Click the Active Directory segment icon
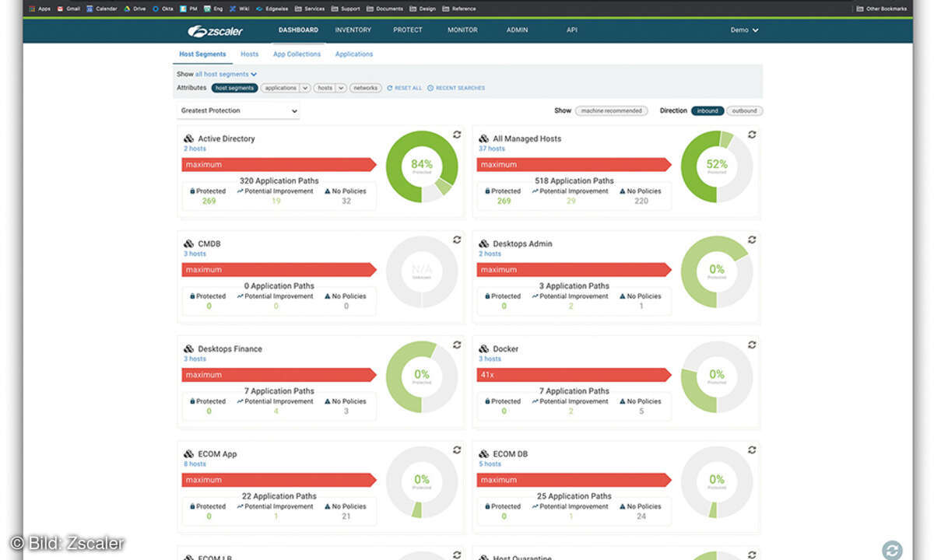The height and width of the screenshot is (560, 934). (188, 138)
